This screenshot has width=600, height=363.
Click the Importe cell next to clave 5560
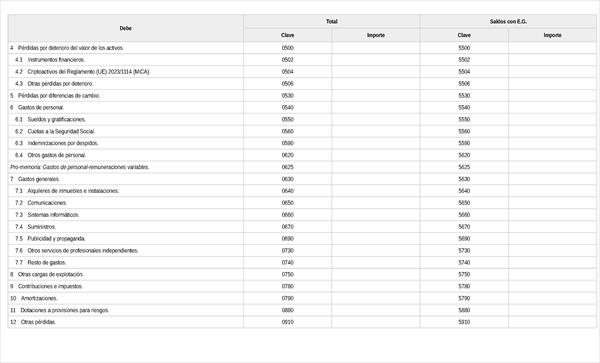coord(552,131)
